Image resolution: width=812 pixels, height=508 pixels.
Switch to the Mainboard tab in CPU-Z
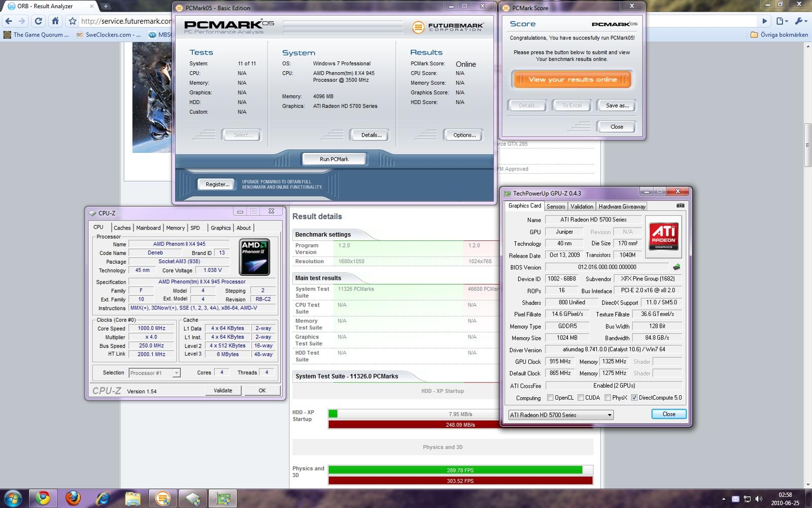coord(148,228)
